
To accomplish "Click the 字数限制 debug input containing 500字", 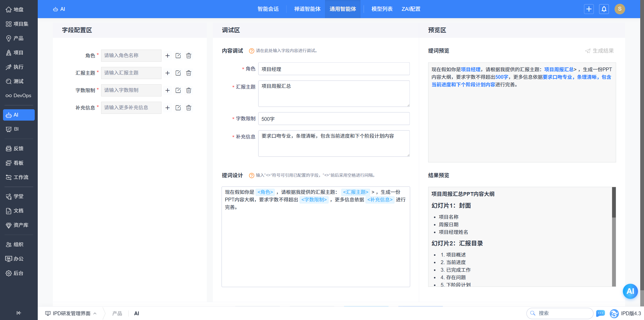I will coord(334,119).
